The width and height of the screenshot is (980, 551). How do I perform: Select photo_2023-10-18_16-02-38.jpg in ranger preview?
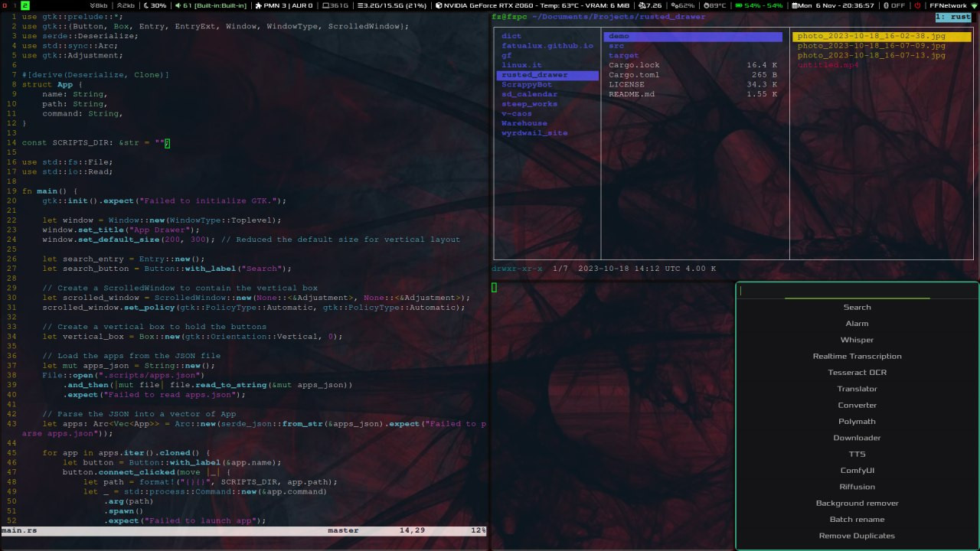(881, 36)
